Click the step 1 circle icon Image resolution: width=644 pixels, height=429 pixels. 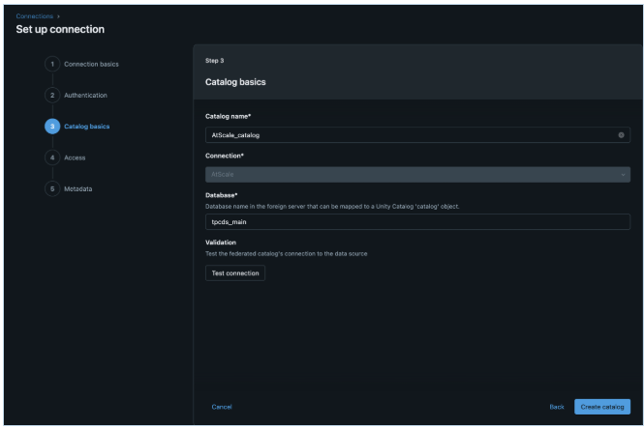tap(52, 64)
